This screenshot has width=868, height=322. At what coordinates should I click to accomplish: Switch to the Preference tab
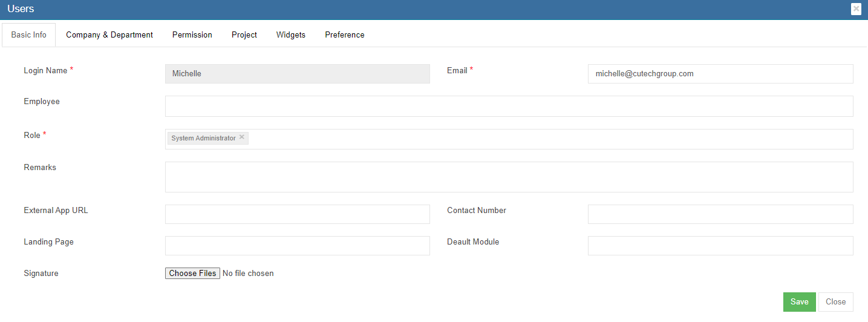pyautogui.click(x=345, y=35)
